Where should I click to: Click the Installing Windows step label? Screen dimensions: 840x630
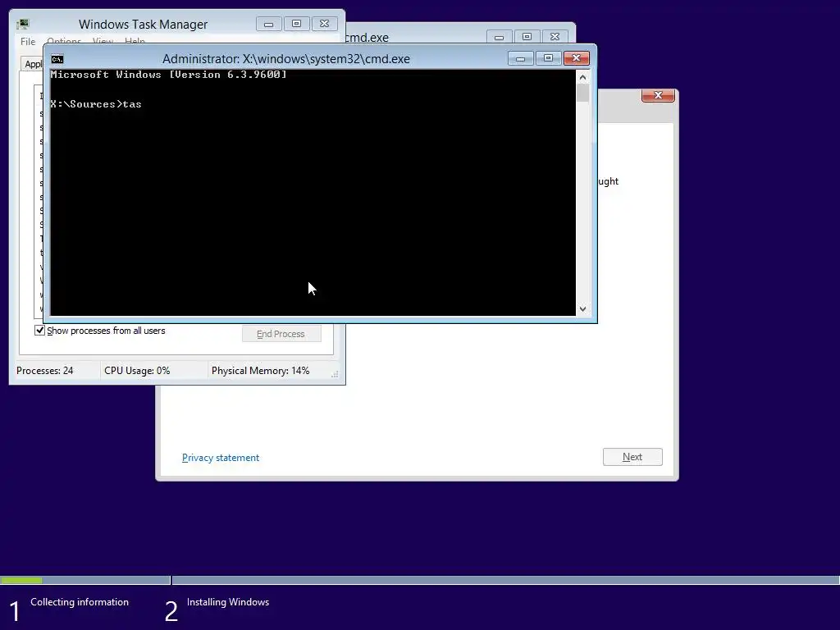click(x=228, y=602)
